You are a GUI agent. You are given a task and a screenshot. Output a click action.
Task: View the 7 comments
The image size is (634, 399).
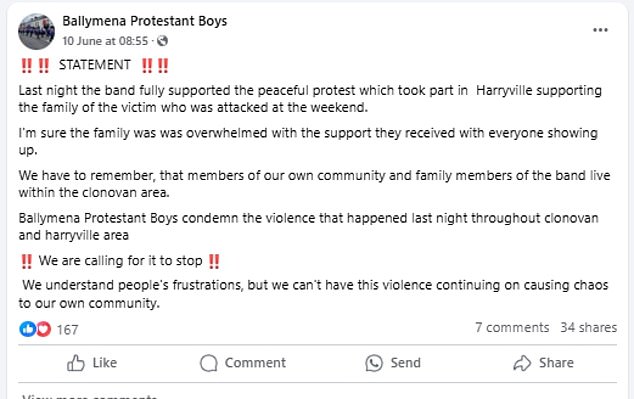pos(512,327)
